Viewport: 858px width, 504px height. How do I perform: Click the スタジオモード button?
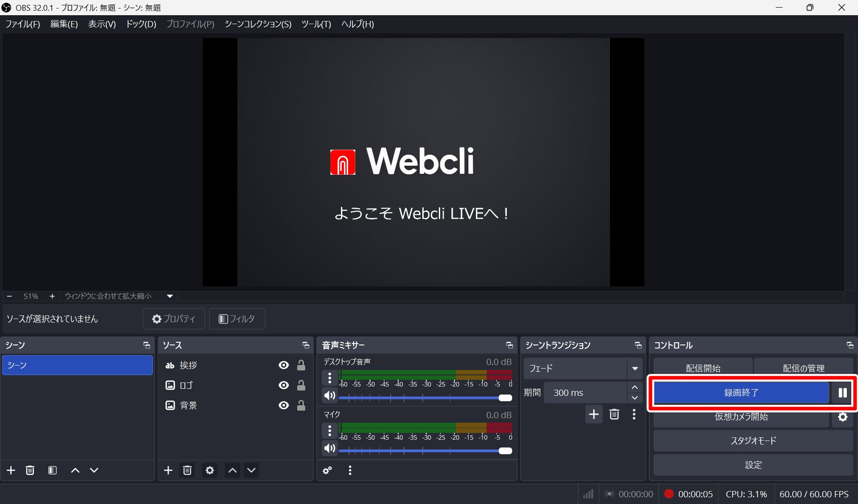click(753, 441)
